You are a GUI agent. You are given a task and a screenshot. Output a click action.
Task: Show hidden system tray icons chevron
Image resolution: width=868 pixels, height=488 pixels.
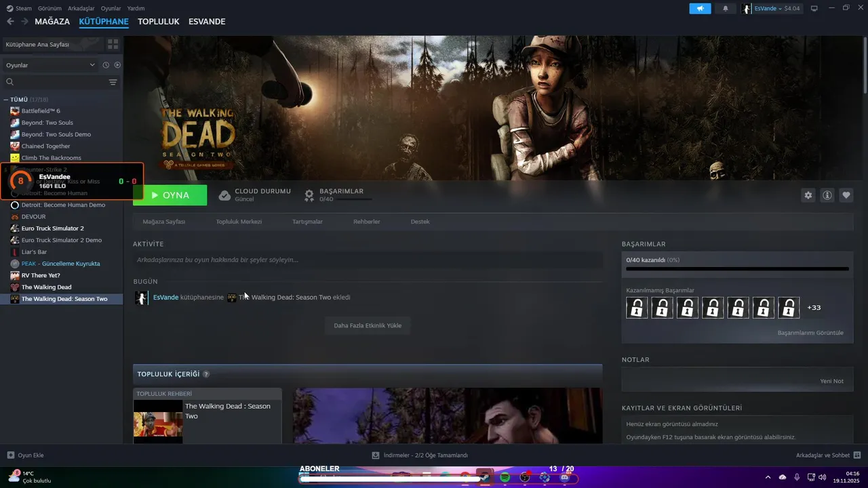point(768,477)
